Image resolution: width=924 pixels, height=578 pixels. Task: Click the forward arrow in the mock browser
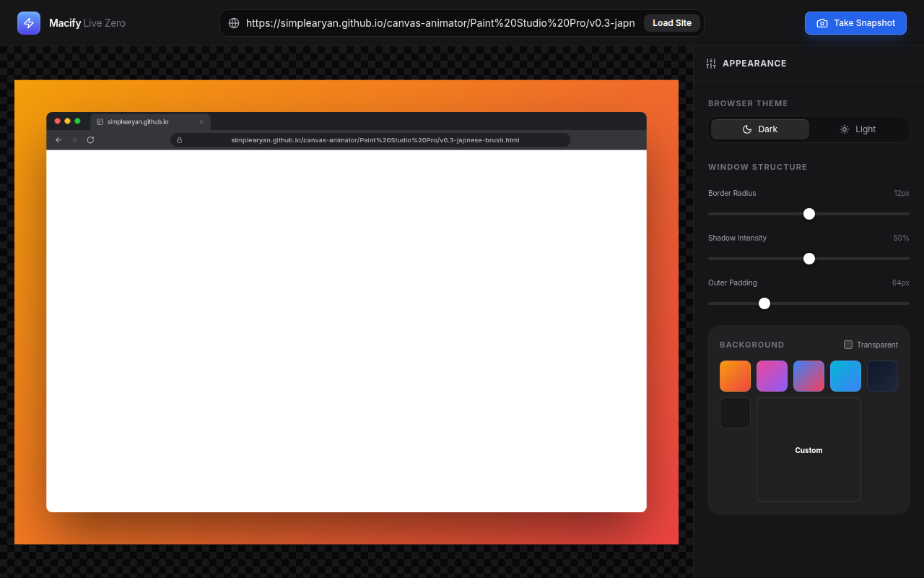[x=74, y=139]
